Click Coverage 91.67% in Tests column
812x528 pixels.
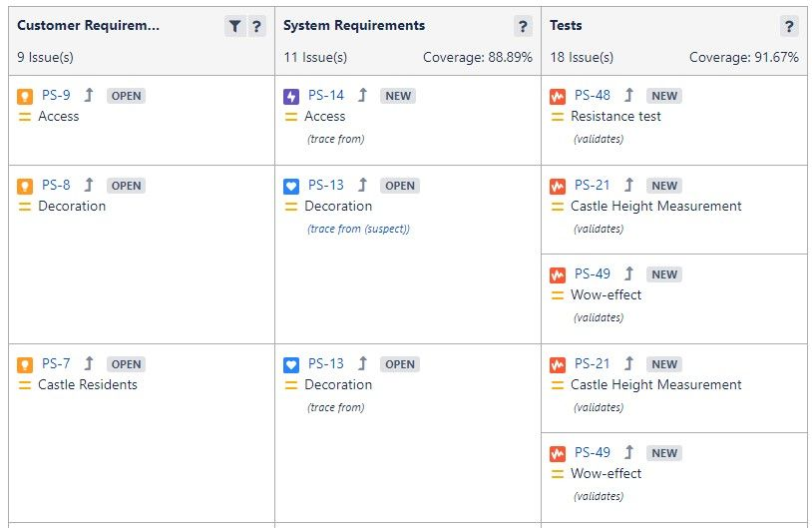point(743,57)
